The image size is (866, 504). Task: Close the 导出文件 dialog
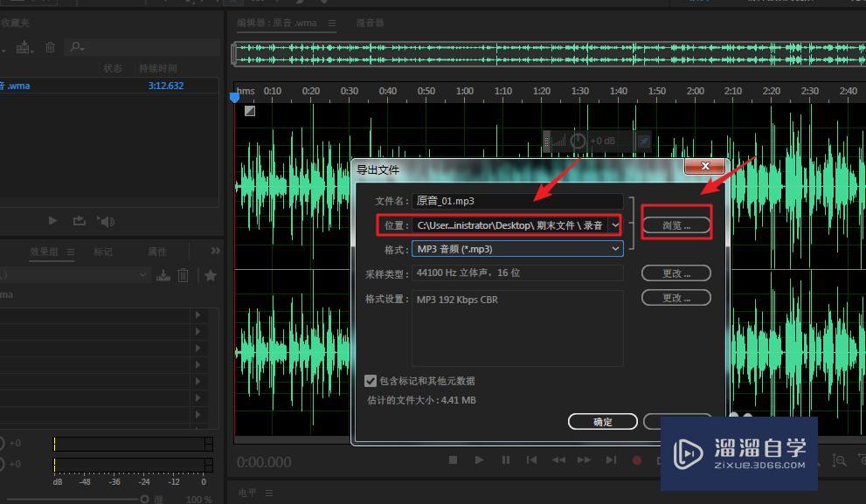click(704, 166)
